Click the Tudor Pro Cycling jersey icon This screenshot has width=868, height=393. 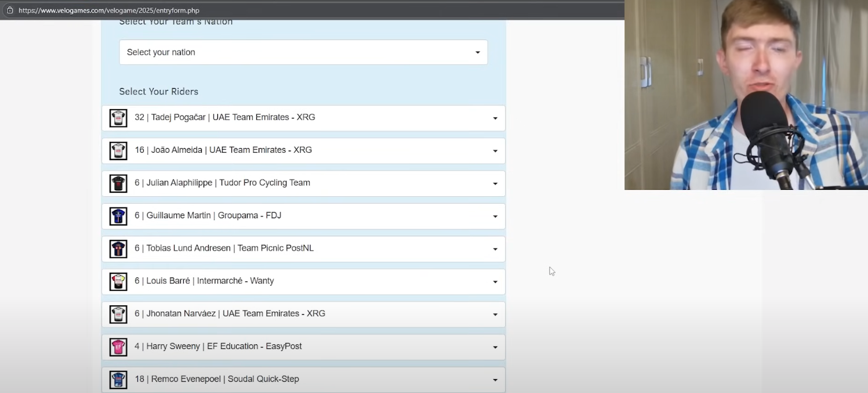pos(118,183)
